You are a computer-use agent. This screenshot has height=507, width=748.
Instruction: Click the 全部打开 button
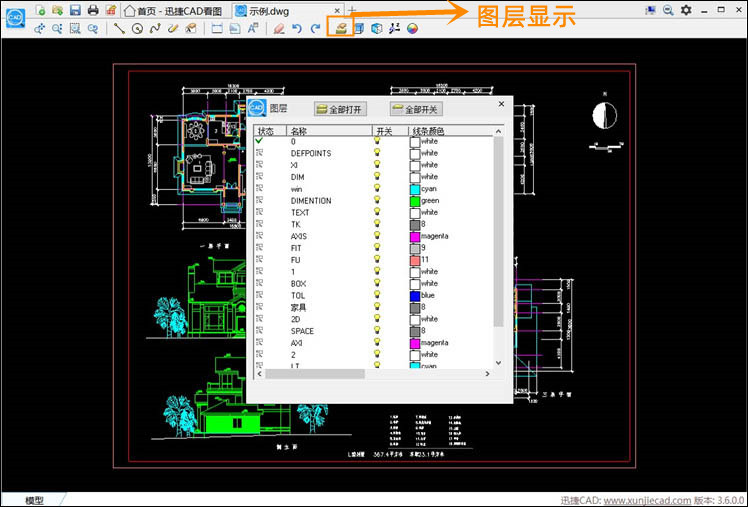(x=340, y=109)
